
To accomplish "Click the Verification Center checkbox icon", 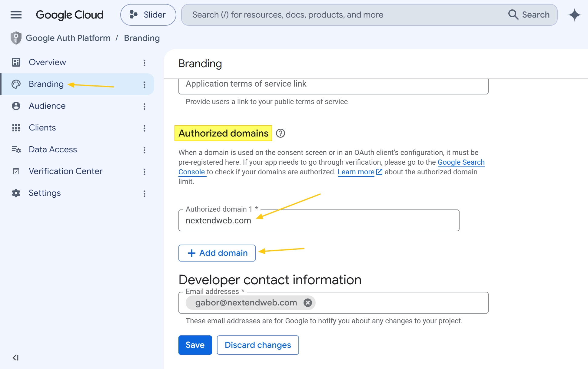I will point(16,171).
